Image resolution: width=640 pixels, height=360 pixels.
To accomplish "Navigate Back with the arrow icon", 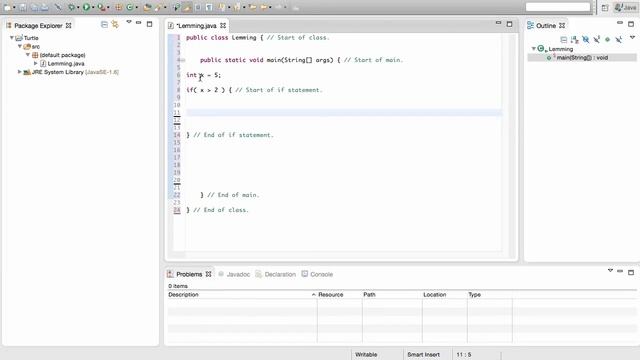I will click(x=264, y=7).
